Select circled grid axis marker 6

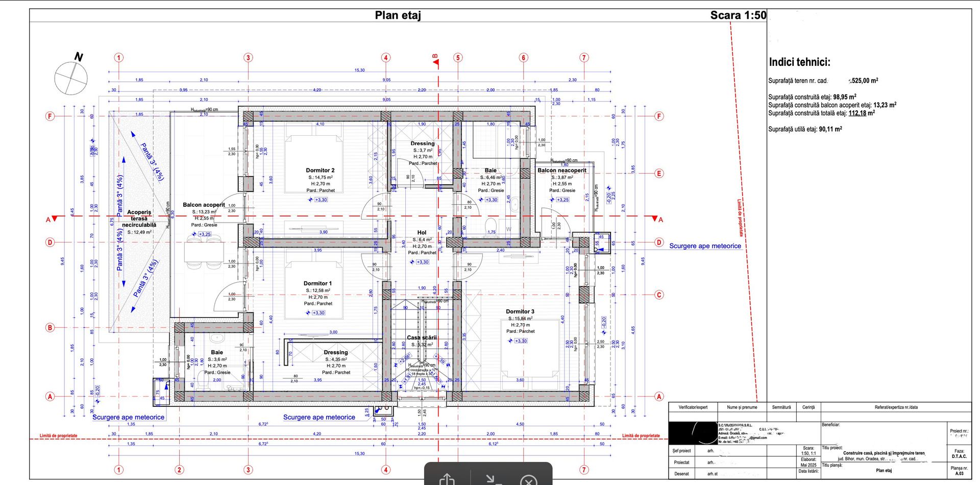click(523, 58)
